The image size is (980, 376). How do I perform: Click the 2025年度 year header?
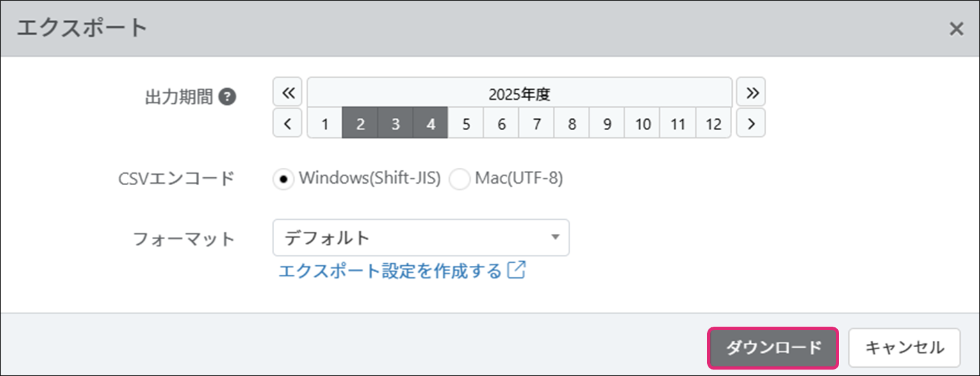click(519, 94)
